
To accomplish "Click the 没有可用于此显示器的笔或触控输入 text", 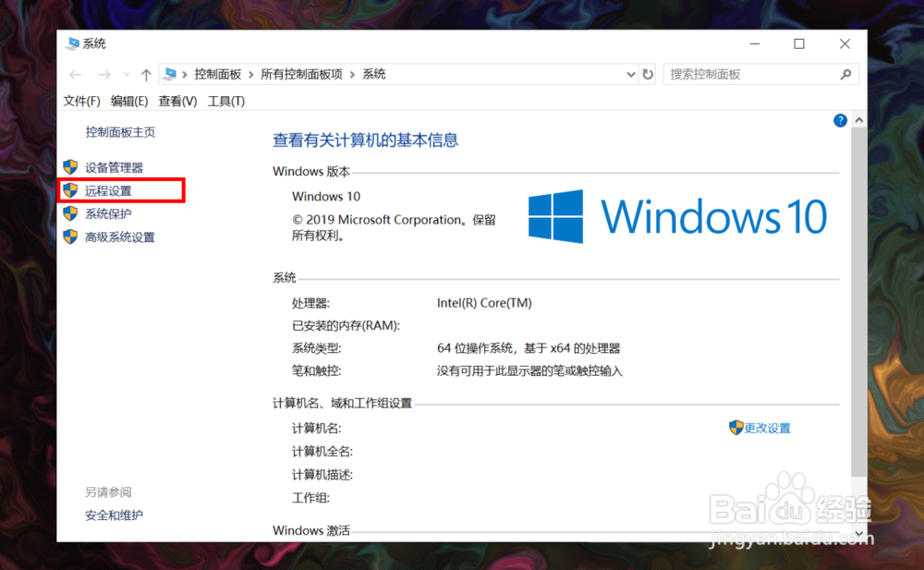I will pos(529,371).
